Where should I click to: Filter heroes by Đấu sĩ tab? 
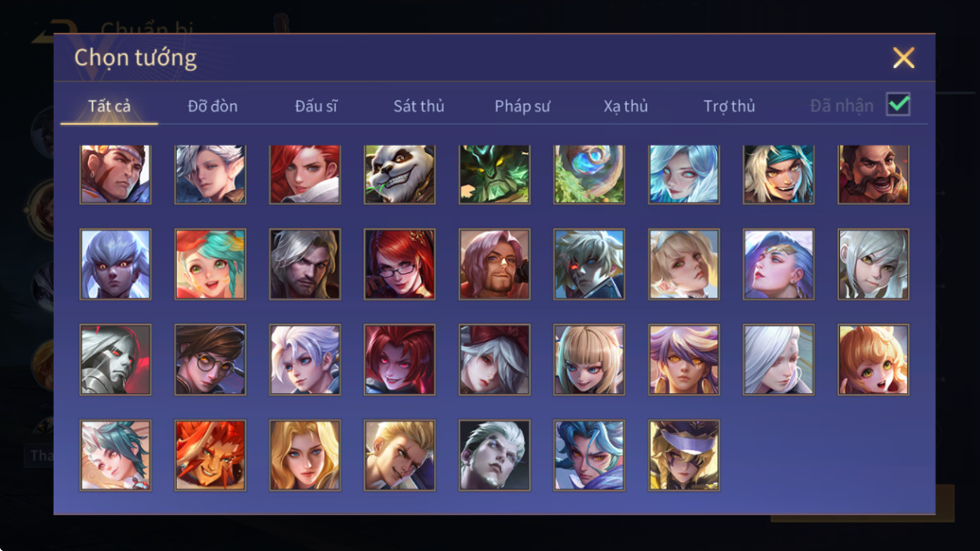tap(316, 106)
